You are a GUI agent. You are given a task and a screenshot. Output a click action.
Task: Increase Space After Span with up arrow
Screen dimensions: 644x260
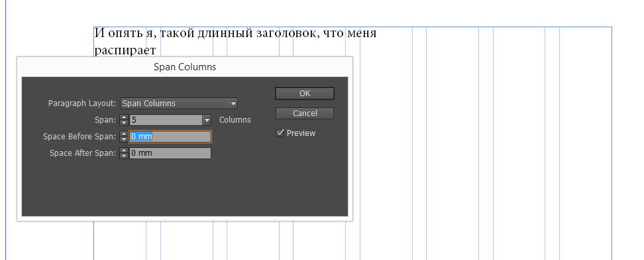tap(124, 151)
